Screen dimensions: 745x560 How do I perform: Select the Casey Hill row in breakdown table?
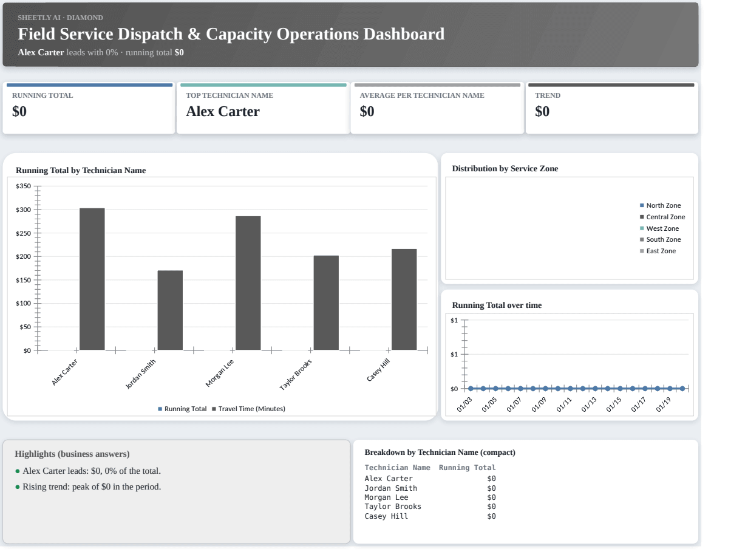point(430,516)
